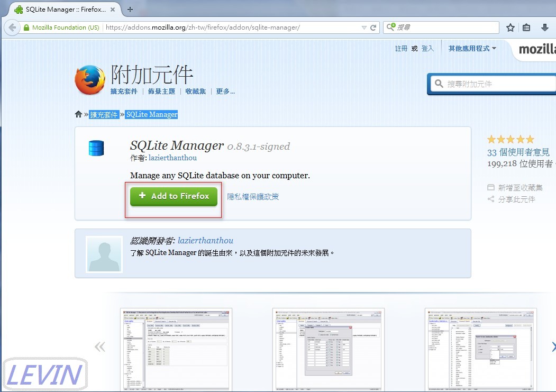
Task: Open the bookmarks list icon
Action: [526, 28]
